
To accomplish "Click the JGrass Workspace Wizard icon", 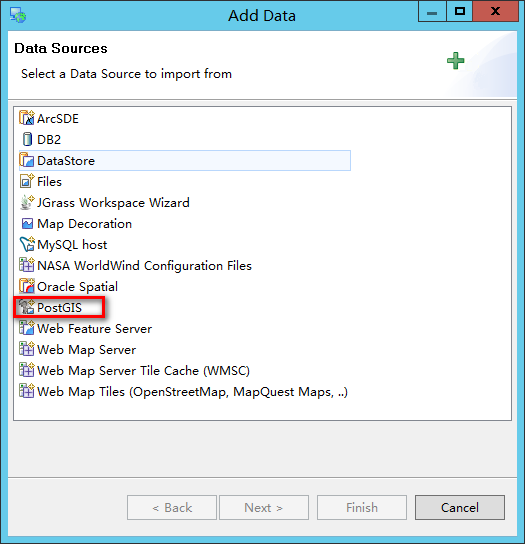I will [x=27, y=203].
